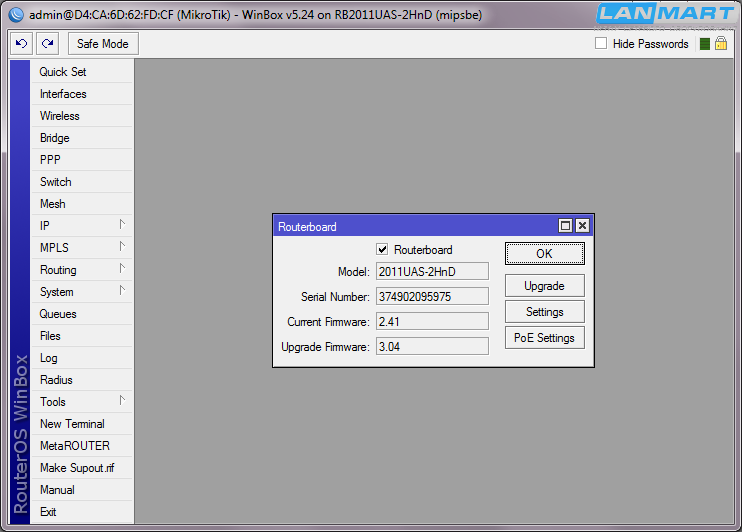Open the Wireless menu
The width and height of the screenshot is (742, 532).
pyautogui.click(x=81, y=116)
